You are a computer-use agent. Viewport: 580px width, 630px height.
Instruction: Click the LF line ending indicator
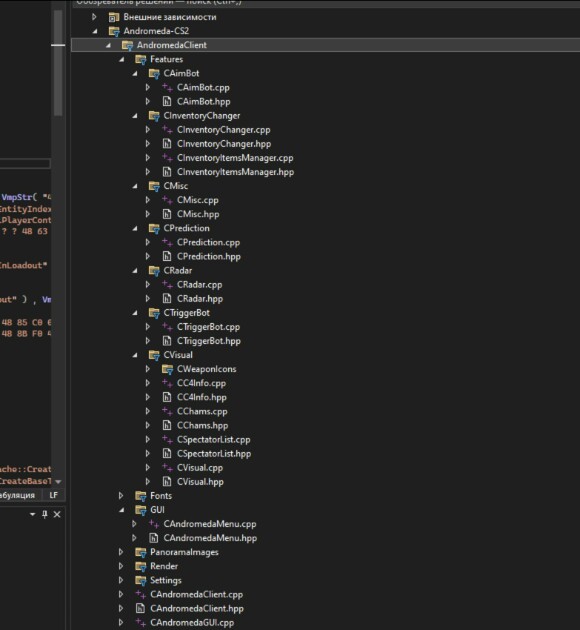pos(53,495)
